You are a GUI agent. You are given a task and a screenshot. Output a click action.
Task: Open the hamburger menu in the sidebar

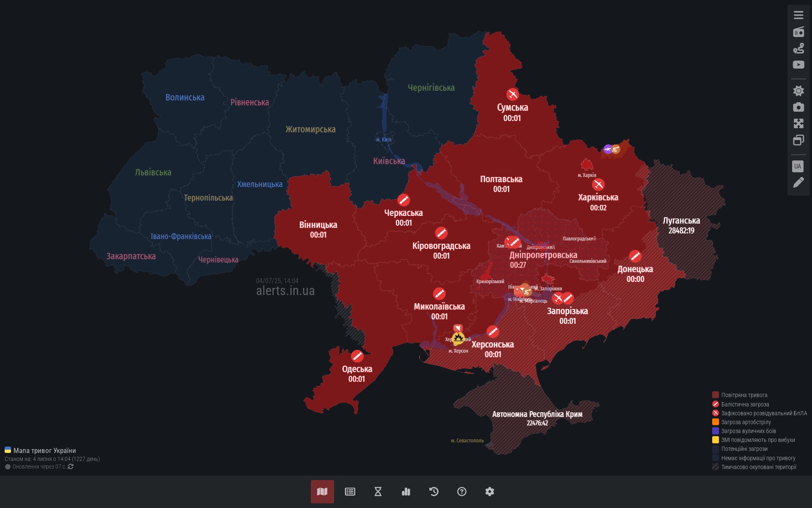pyautogui.click(x=798, y=15)
